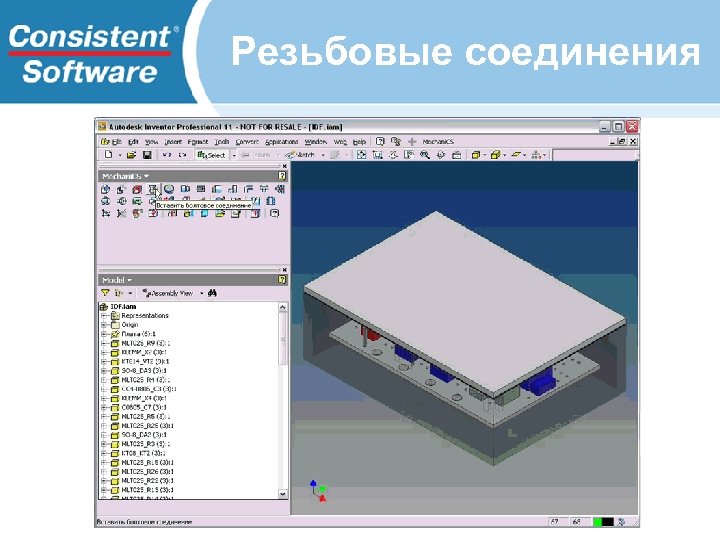Open the Convert menu

247,142
